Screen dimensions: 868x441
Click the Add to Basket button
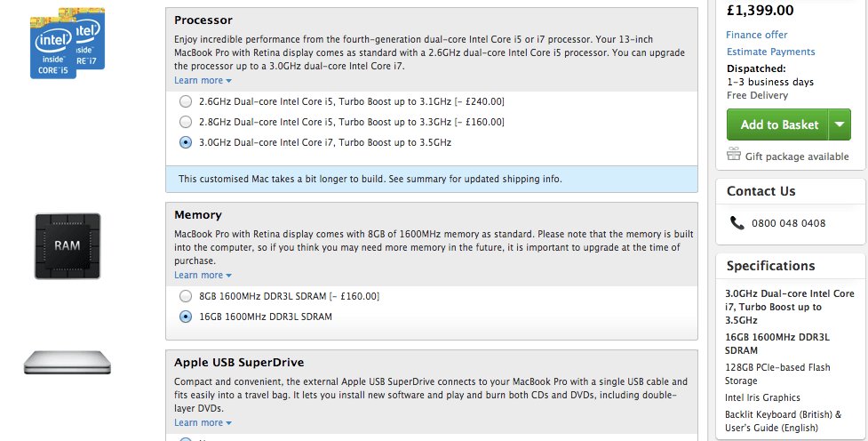point(777,124)
